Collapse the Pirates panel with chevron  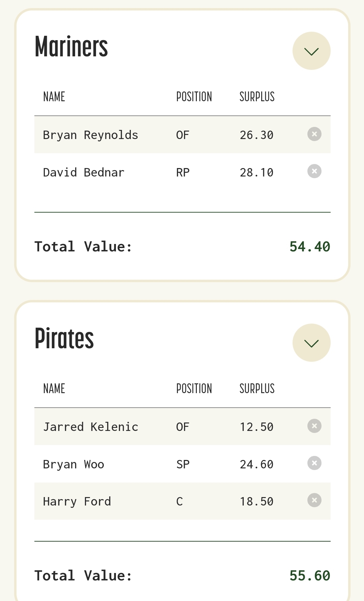(x=311, y=343)
